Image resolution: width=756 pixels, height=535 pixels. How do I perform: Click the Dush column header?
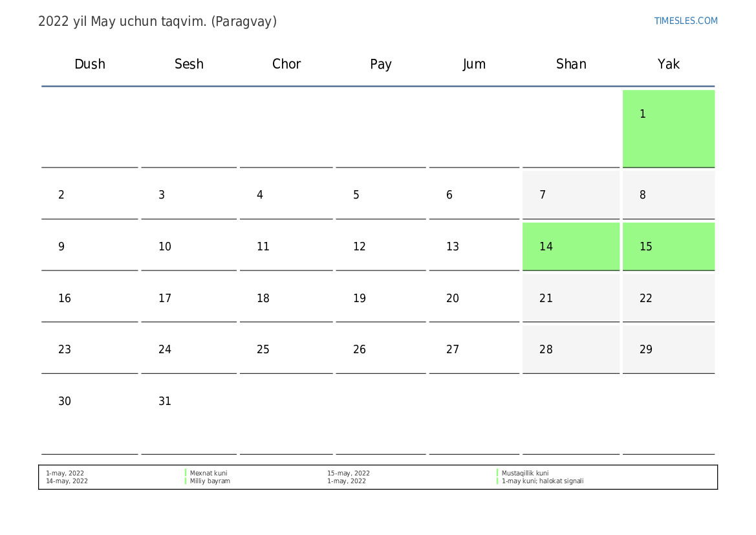[x=90, y=64]
